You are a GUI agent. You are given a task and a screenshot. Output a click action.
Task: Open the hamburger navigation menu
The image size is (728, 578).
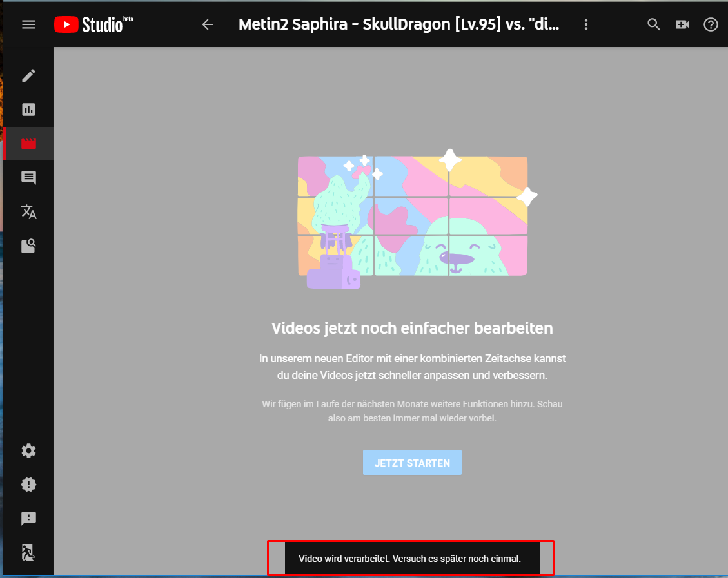29,24
